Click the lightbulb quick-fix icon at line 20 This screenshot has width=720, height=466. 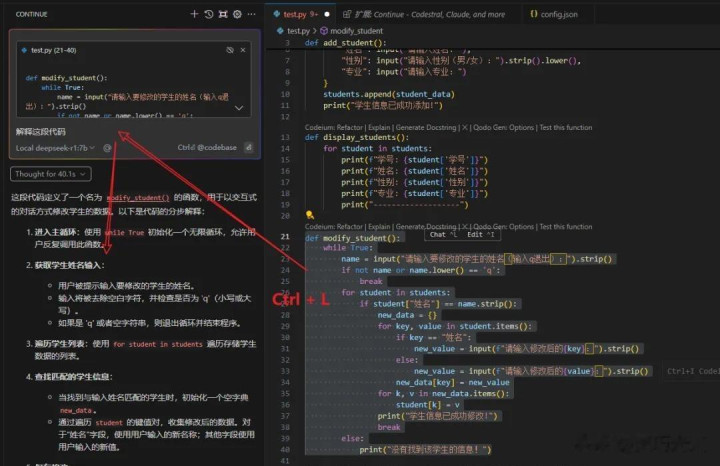click(310, 215)
